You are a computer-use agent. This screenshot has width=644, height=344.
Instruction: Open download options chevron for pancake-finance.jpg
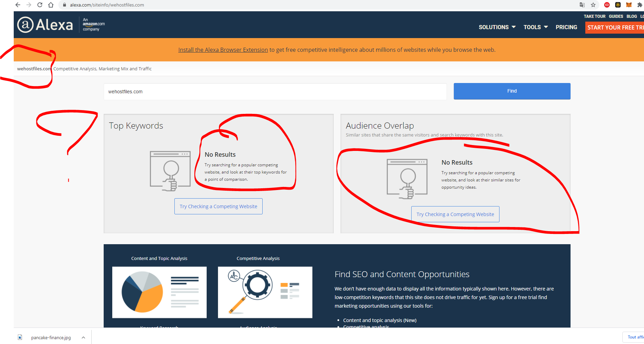tap(83, 337)
